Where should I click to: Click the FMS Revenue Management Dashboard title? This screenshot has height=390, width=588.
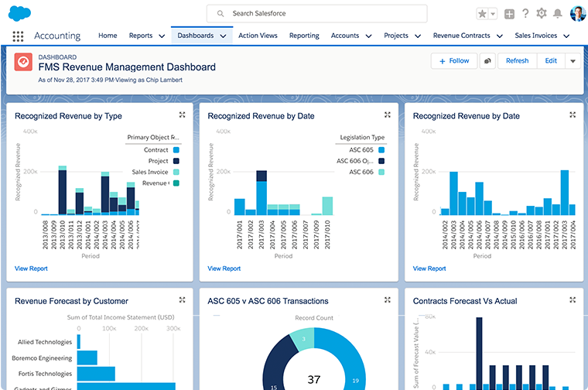[127, 67]
